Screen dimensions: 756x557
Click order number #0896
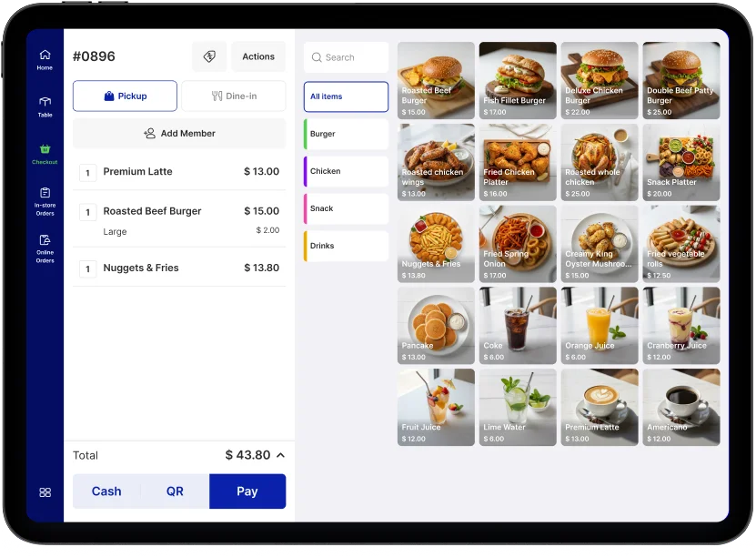[x=94, y=56]
